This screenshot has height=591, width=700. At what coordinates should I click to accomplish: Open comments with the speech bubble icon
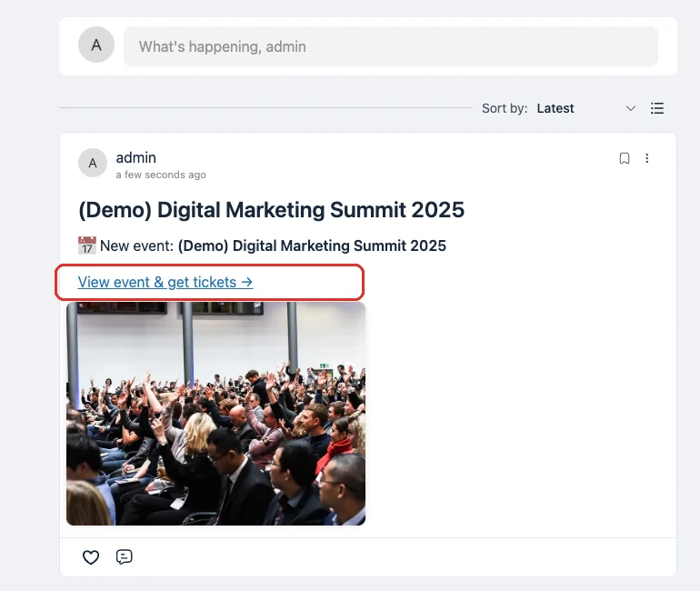click(125, 557)
